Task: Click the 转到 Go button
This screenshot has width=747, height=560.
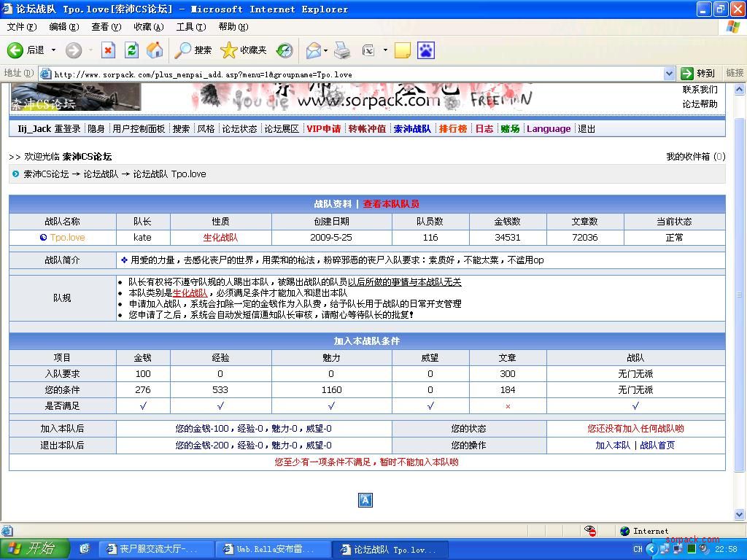Action: point(697,74)
